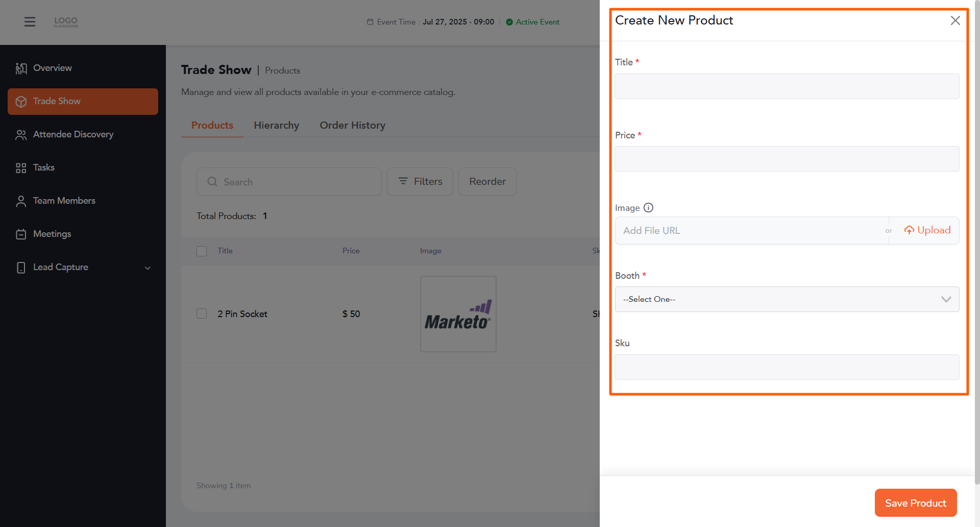The image size is (980, 527).
Task: Switch to the Order History tab
Action: pos(353,125)
